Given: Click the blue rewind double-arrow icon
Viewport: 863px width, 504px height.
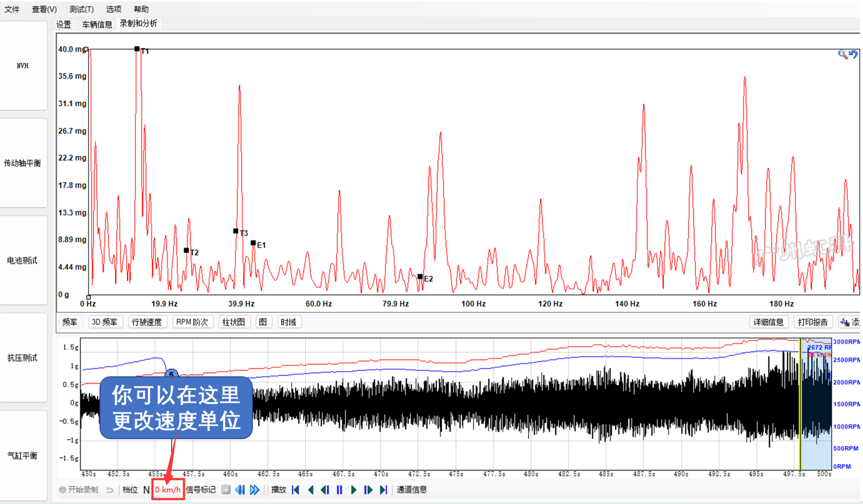Looking at the screenshot, I should tap(241, 490).
